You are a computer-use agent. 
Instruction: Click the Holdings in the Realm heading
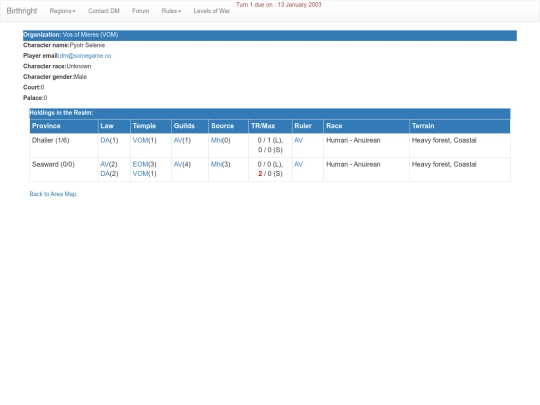[x=61, y=113]
